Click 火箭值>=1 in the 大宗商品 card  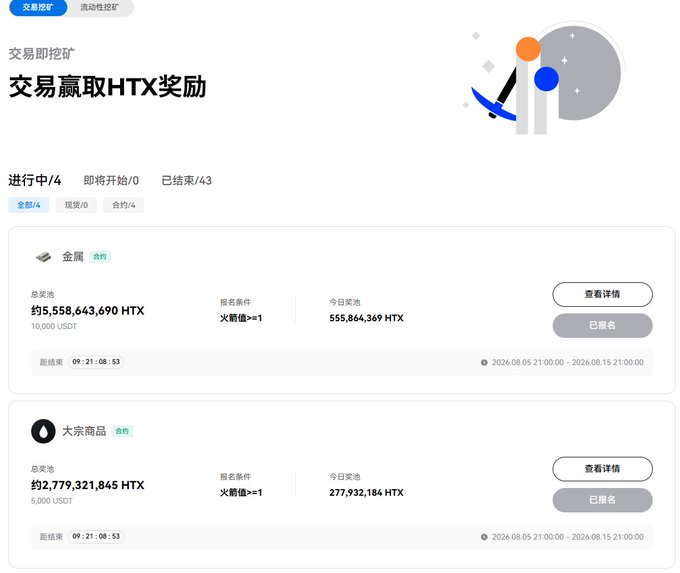241,492
